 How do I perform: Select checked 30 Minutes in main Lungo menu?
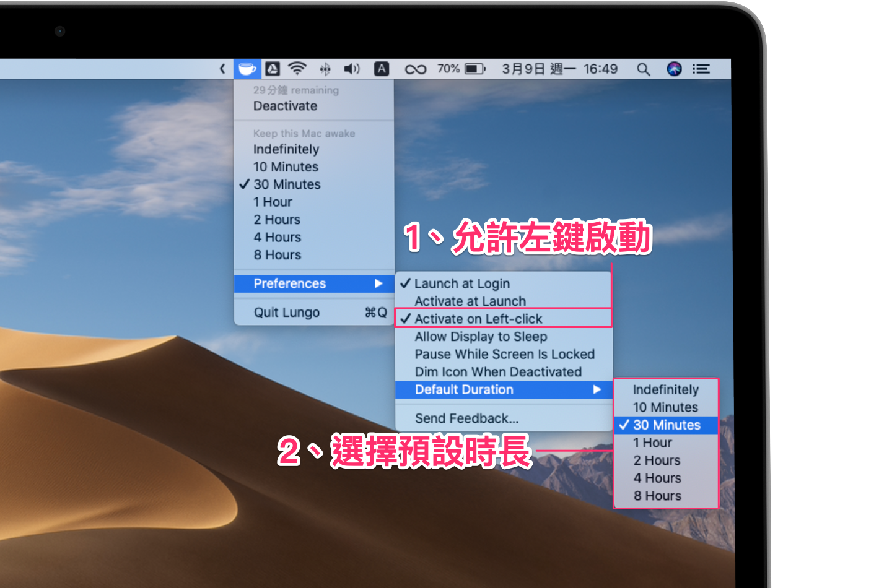[x=314, y=184]
